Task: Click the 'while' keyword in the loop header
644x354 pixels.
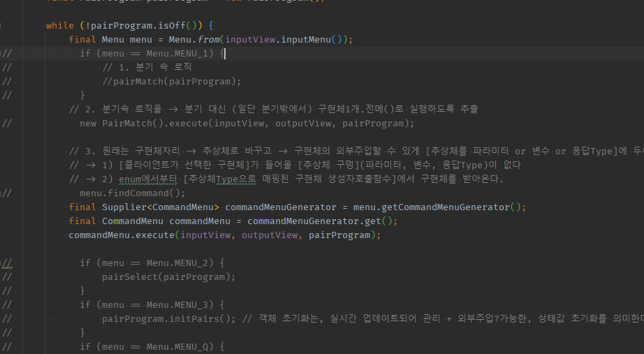Action: point(59,25)
